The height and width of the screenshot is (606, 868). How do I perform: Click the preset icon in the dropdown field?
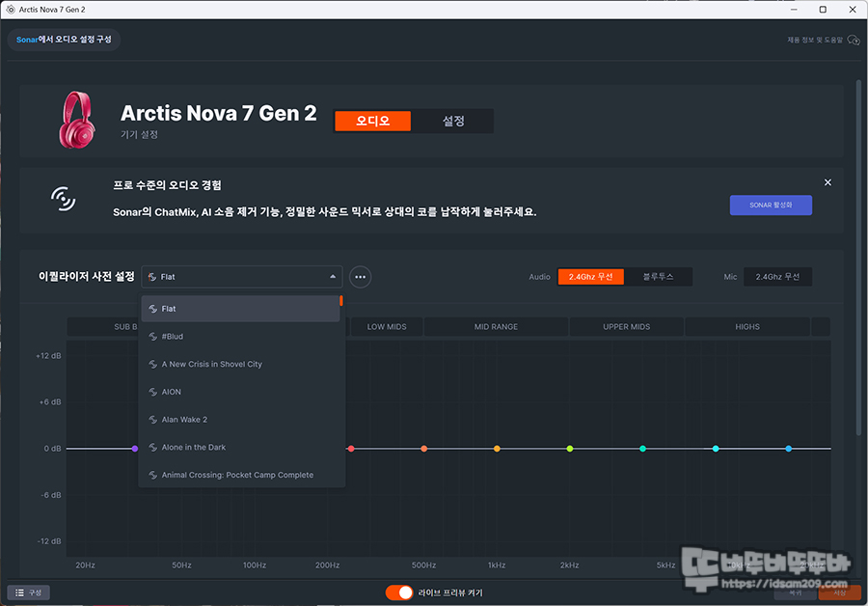[152, 277]
